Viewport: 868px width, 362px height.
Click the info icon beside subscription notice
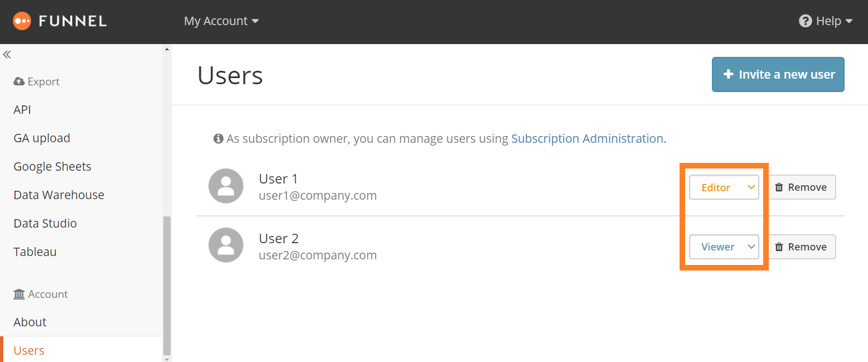(x=219, y=138)
